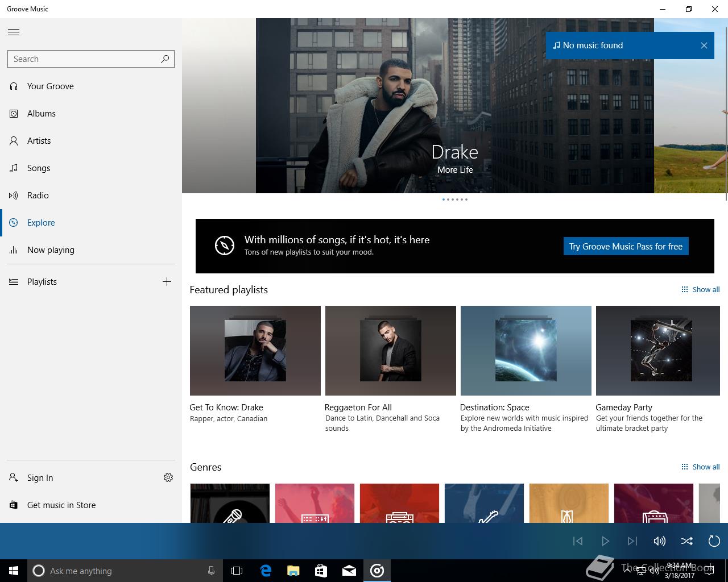Viewport: 728px width, 582px height.
Task: Create new playlist with plus icon
Action: point(167,282)
